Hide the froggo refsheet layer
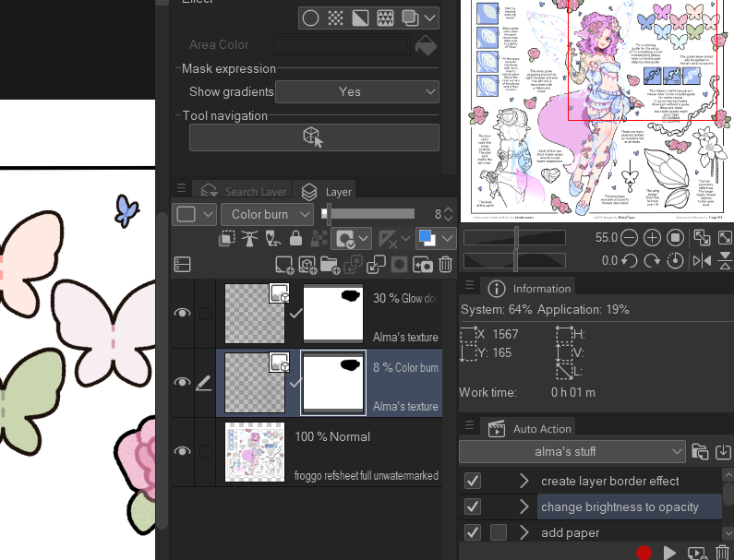The width and height of the screenshot is (734, 560). (x=182, y=451)
